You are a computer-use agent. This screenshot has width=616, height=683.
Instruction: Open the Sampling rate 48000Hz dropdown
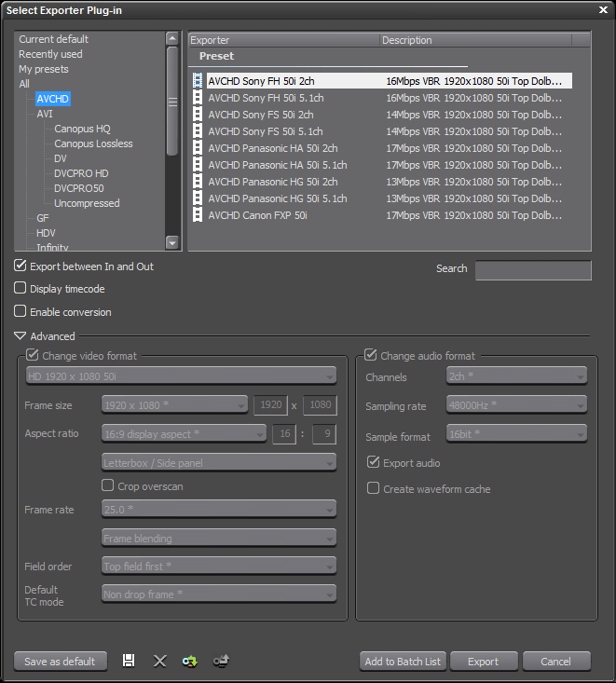516,405
